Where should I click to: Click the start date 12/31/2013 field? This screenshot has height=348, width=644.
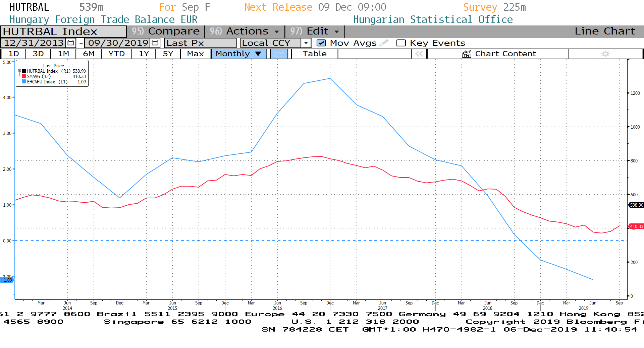tap(34, 43)
